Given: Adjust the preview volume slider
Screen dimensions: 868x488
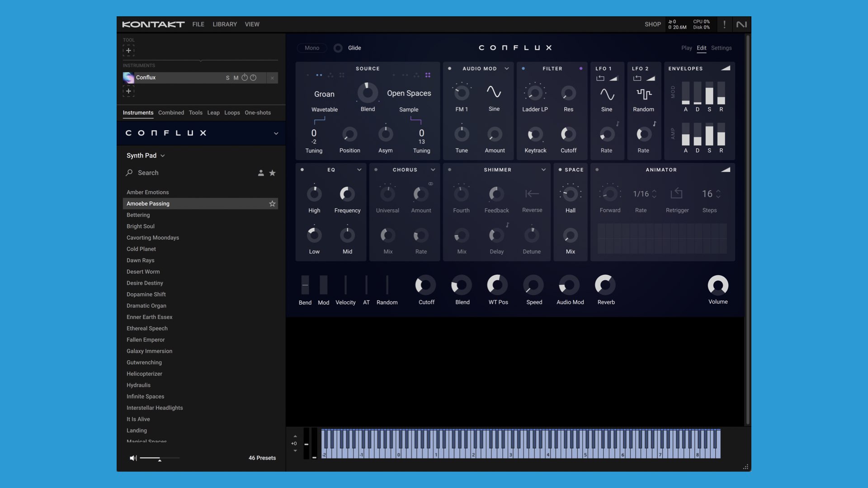Looking at the screenshot, I should [x=159, y=458].
